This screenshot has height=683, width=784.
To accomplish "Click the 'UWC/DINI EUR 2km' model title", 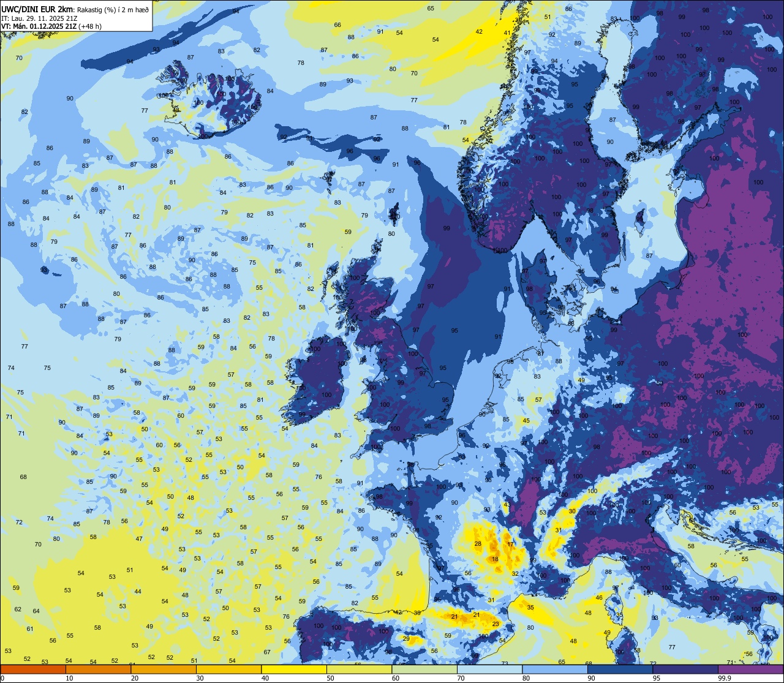I will [37, 9].
